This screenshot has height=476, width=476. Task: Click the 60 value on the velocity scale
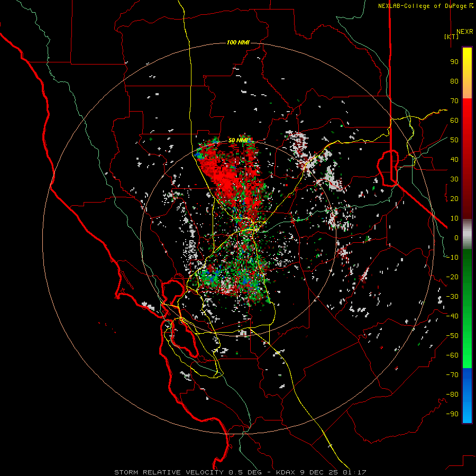tap(454, 120)
